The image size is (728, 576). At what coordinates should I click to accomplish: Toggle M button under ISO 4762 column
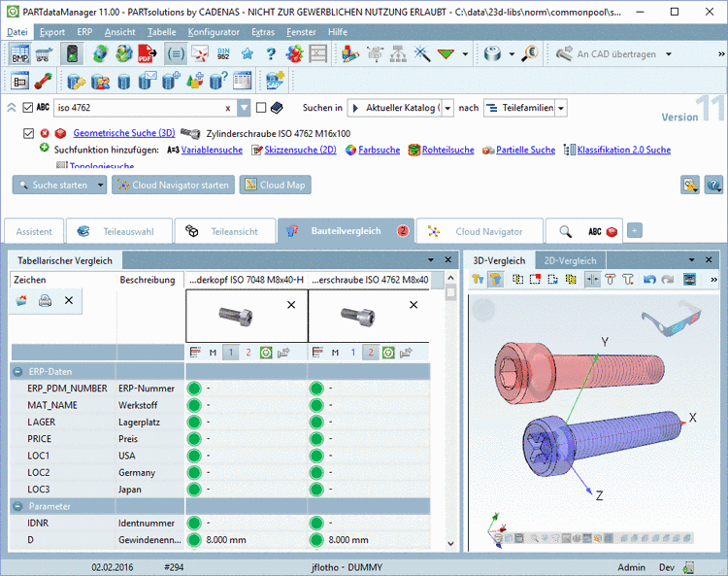tap(335, 353)
